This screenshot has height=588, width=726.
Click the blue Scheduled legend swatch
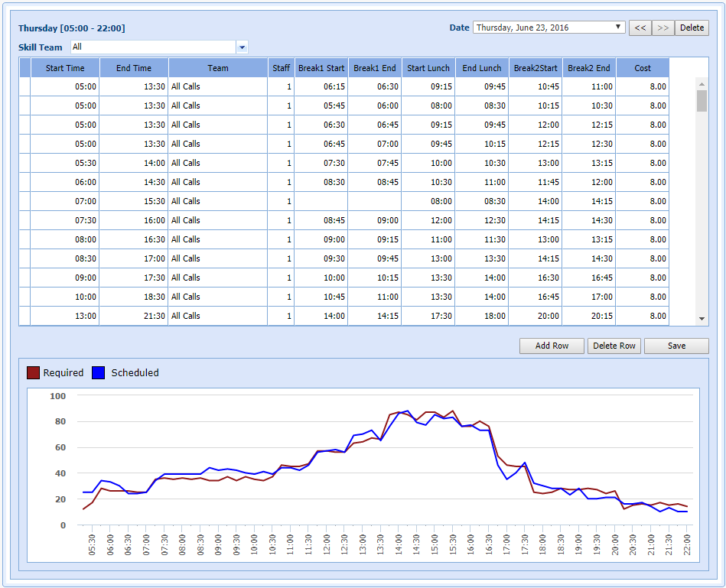98,373
